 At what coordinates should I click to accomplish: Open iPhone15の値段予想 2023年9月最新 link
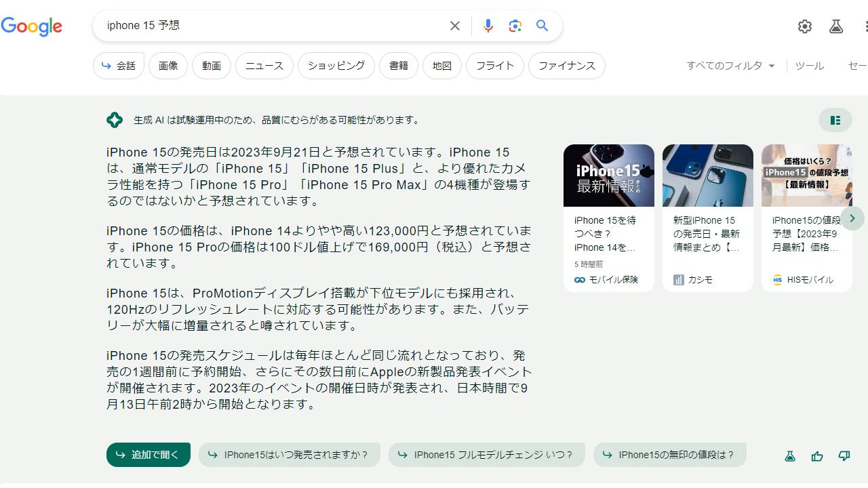(x=806, y=234)
